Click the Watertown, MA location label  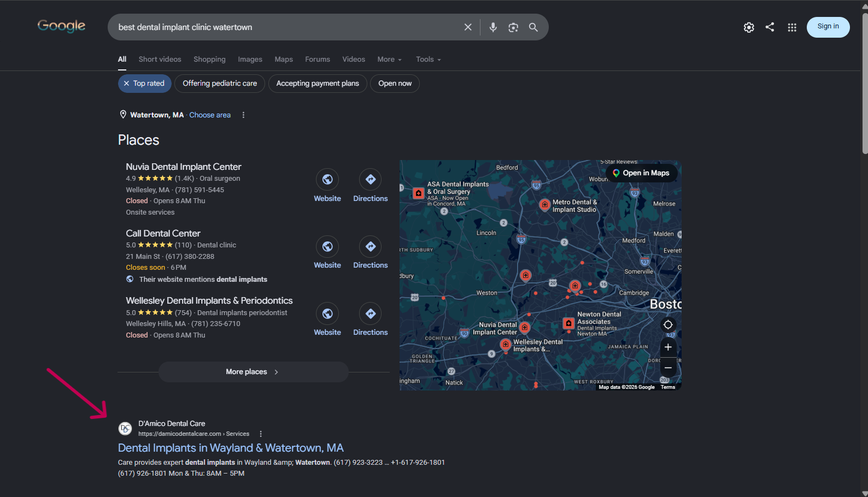tap(157, 115)
